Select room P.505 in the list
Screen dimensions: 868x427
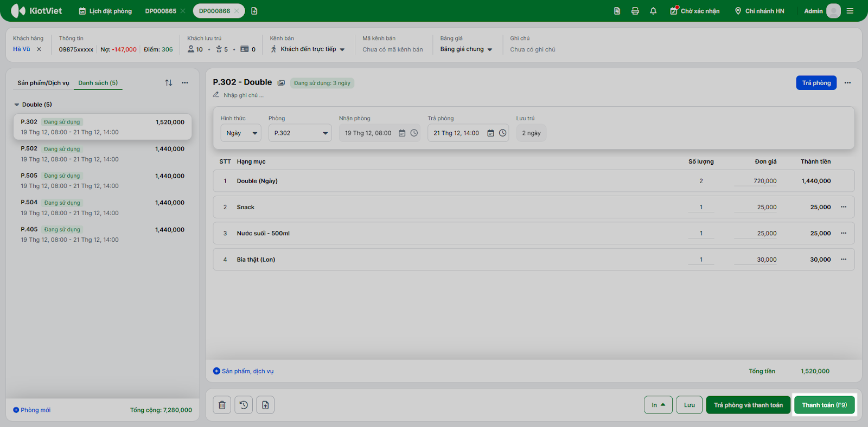coord(103,181)
